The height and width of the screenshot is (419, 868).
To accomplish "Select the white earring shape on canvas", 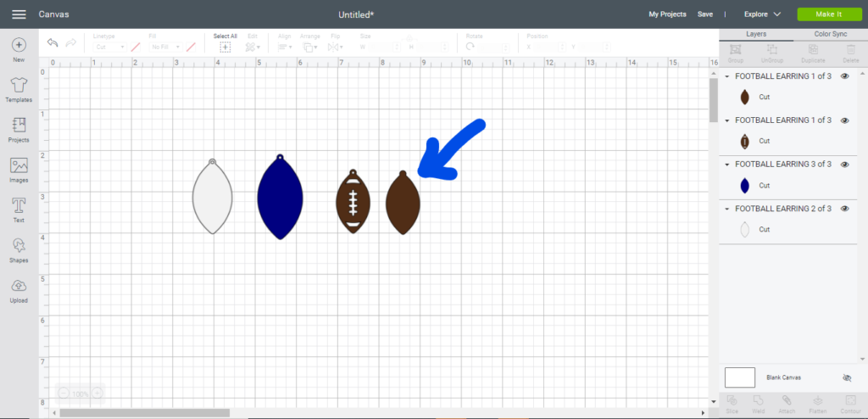I will point(213,196).
